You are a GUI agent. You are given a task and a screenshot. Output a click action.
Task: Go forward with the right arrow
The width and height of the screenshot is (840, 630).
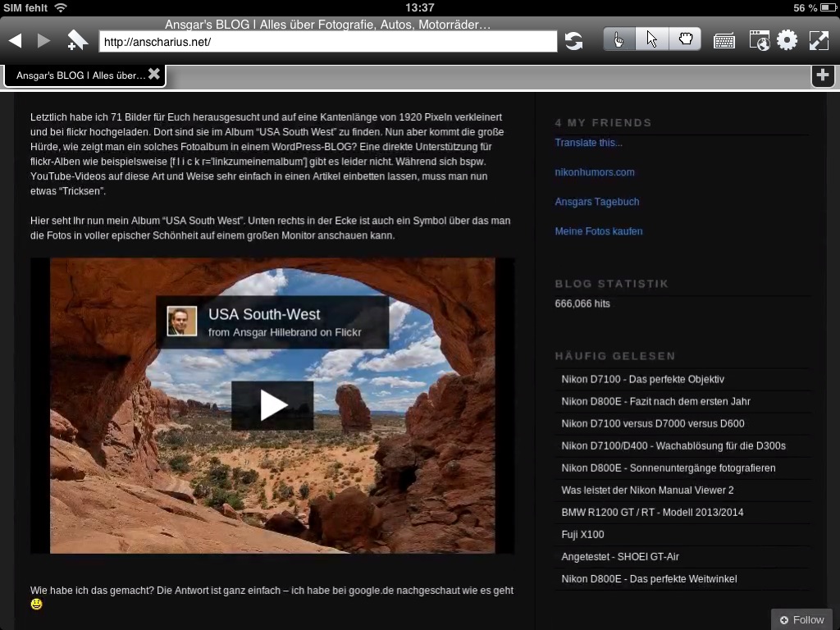pos(43,41)
